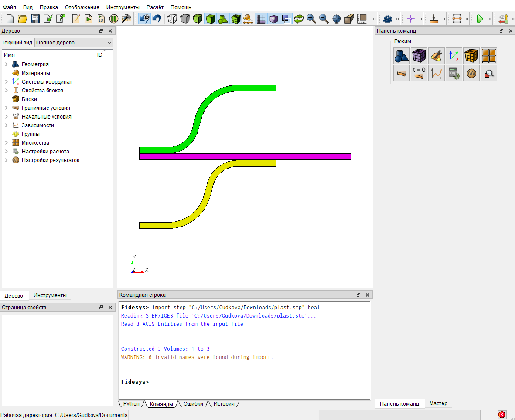515x420 pixels.
Task: Switch to gray hidden-line cube mode
Action: pyautogui.click(x=185, y=19)
